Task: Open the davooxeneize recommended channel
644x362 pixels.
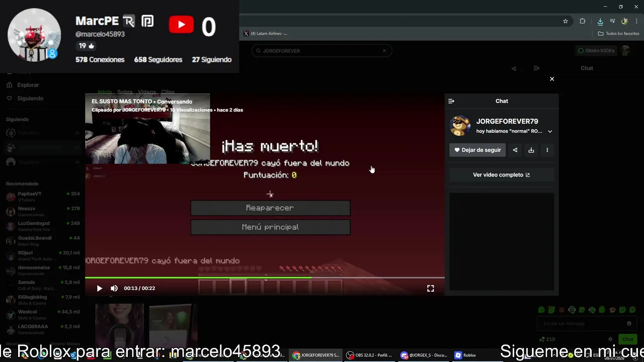Action: 42,270
